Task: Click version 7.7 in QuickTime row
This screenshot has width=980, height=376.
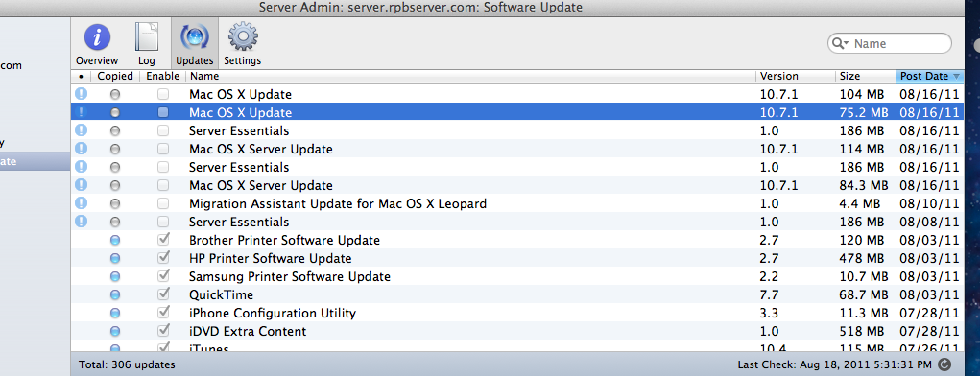Action: coord(769,294)
